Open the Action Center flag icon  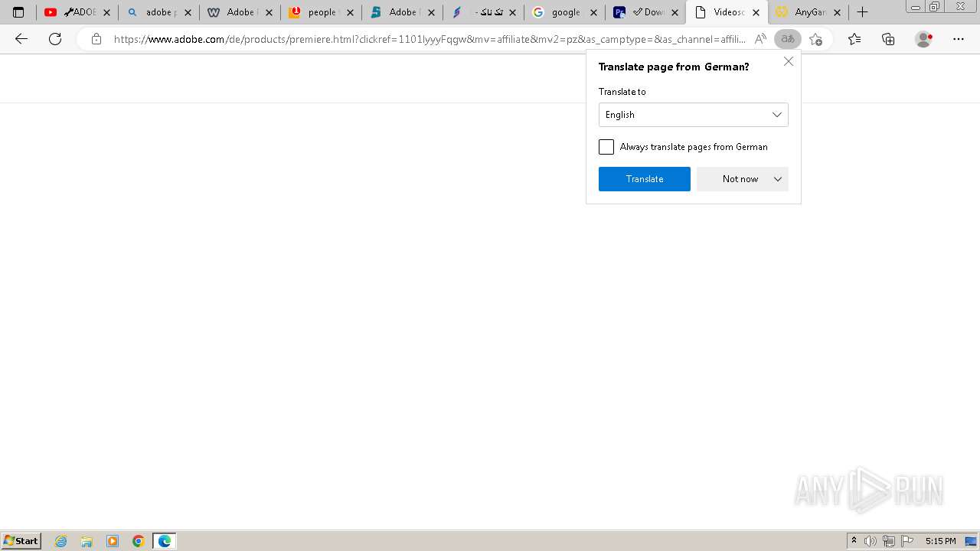pyautogui.click(x=907, y=541)
